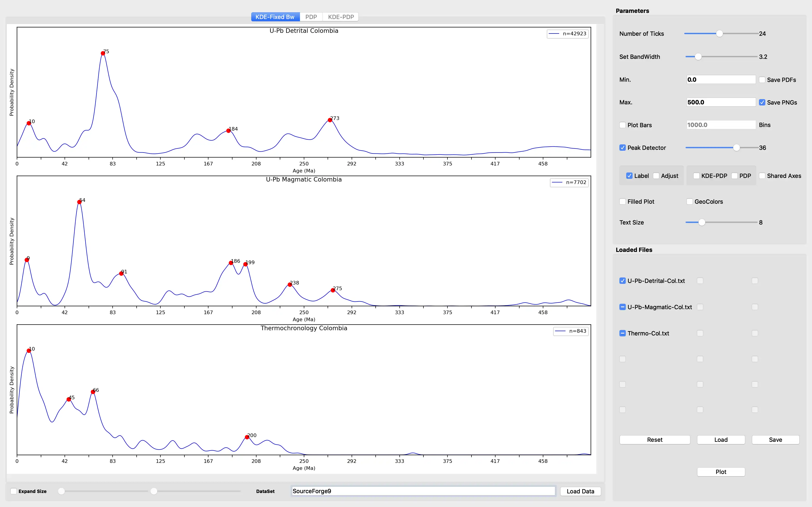Viewport: 812px width, 507px height.
Task: Click the Save button in Loaded Files
Action: coord(775,440)
